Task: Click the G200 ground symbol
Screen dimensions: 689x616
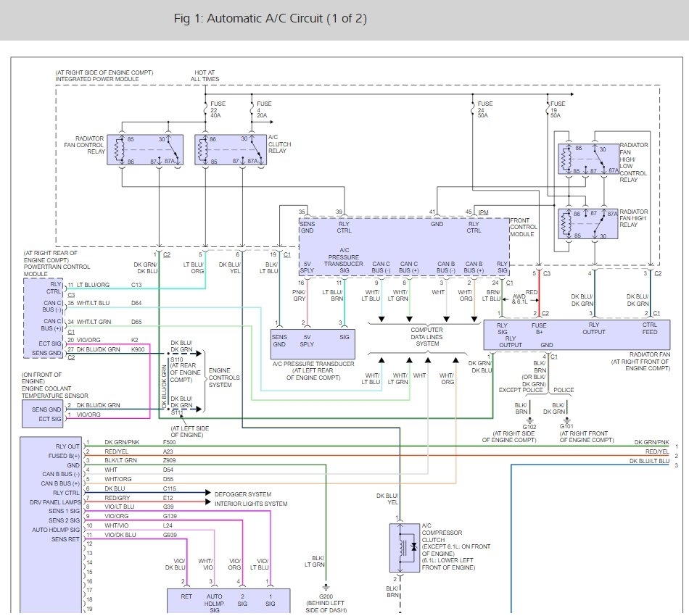Action: [x=326, y=586]
